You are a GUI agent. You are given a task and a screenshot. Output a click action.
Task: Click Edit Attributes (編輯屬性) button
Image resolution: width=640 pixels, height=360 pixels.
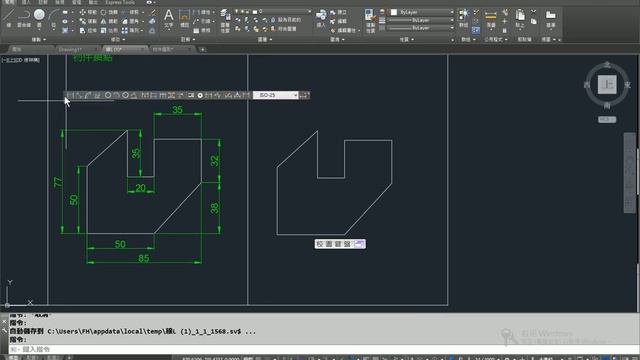(344, 30)
